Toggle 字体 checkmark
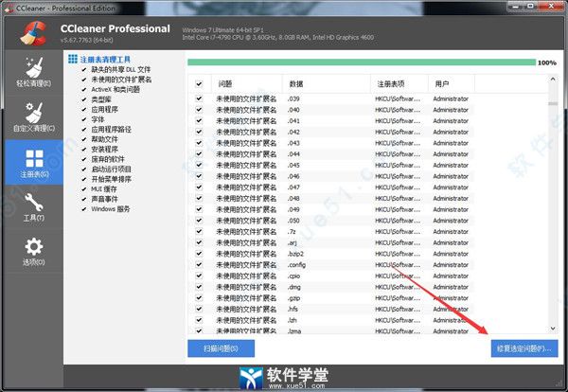This screenshot has height=392, width=568. point(84,119)
